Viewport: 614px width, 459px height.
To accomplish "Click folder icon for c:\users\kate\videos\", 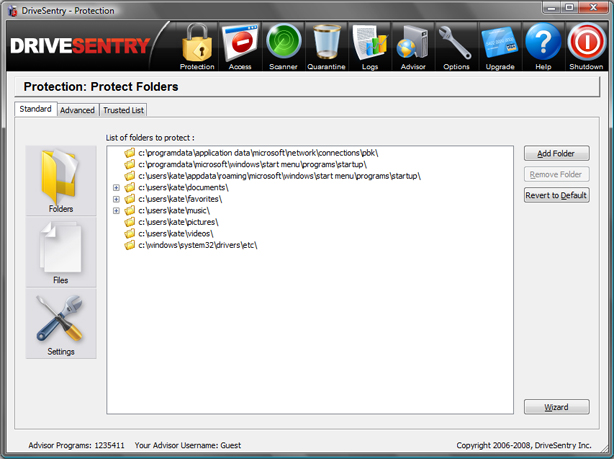I will coord(130,234).
